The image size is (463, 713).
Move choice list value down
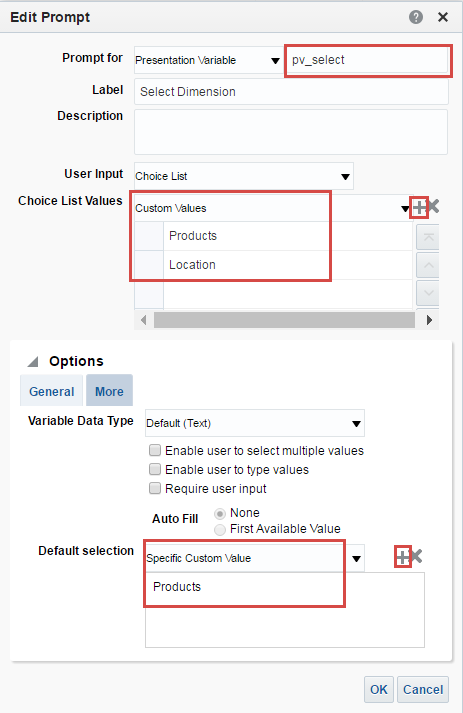click(x=428, y=292)
